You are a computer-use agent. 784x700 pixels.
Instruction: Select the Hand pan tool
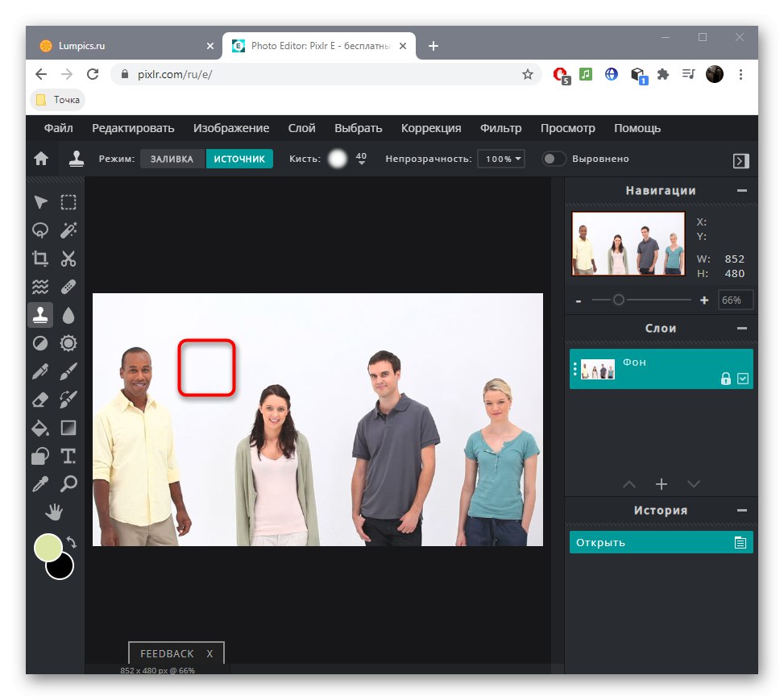pyautogui.click(x=54, y=512)
